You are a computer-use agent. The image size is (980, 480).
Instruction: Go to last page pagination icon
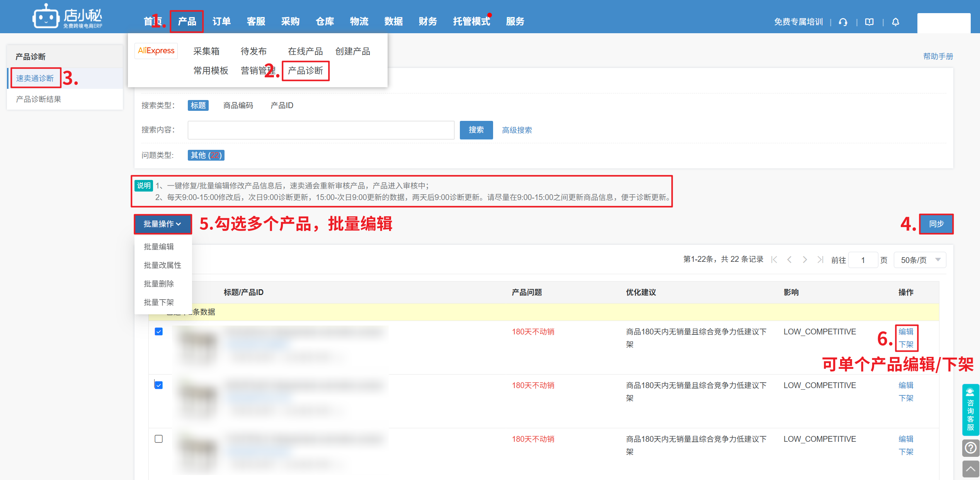820,260
